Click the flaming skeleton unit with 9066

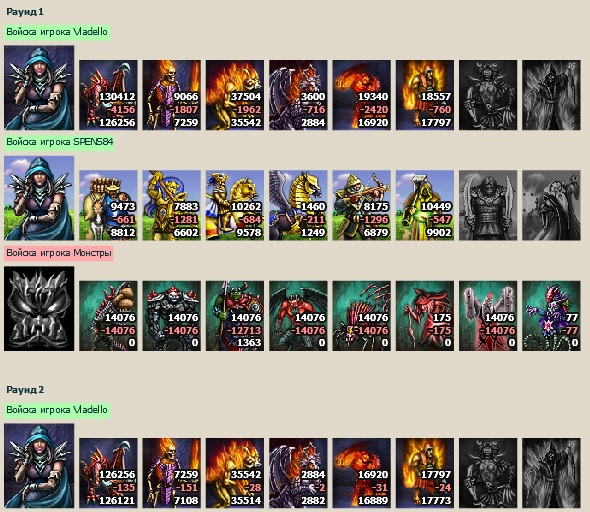(x=172, y=95)
